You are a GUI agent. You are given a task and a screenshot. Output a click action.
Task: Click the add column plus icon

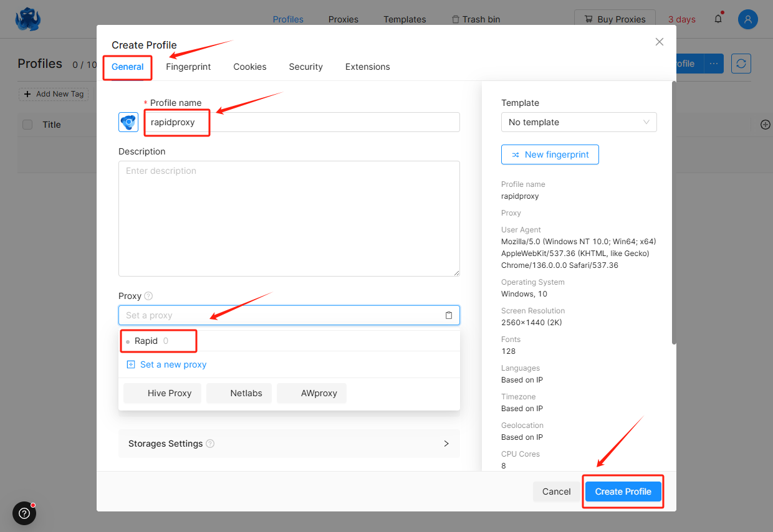(x=766, y=125)
